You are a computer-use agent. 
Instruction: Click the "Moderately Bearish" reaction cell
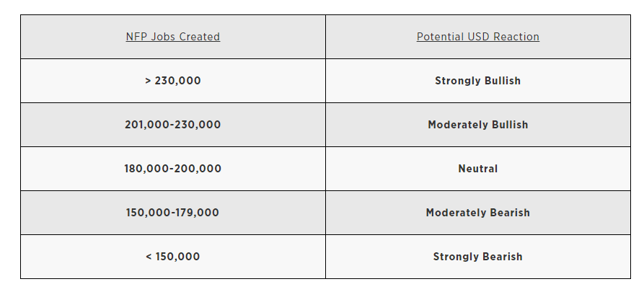pos(477,213)
